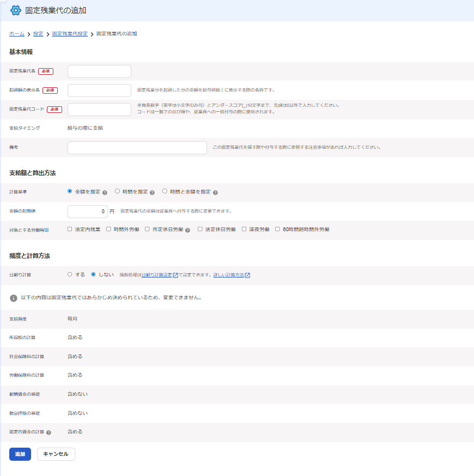Click the 備考 input field

coord(137,148)
